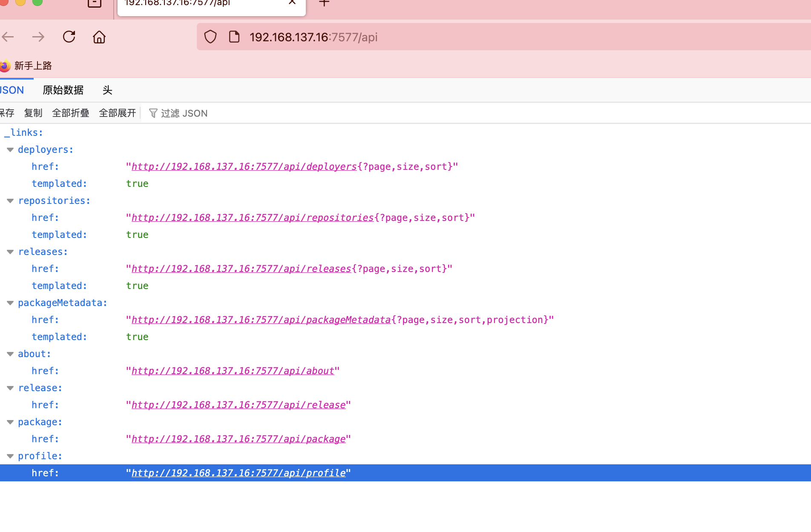The height and width of the screenshot is (532, 811).
Task: Select the href key under package
Action: (45, 439)
